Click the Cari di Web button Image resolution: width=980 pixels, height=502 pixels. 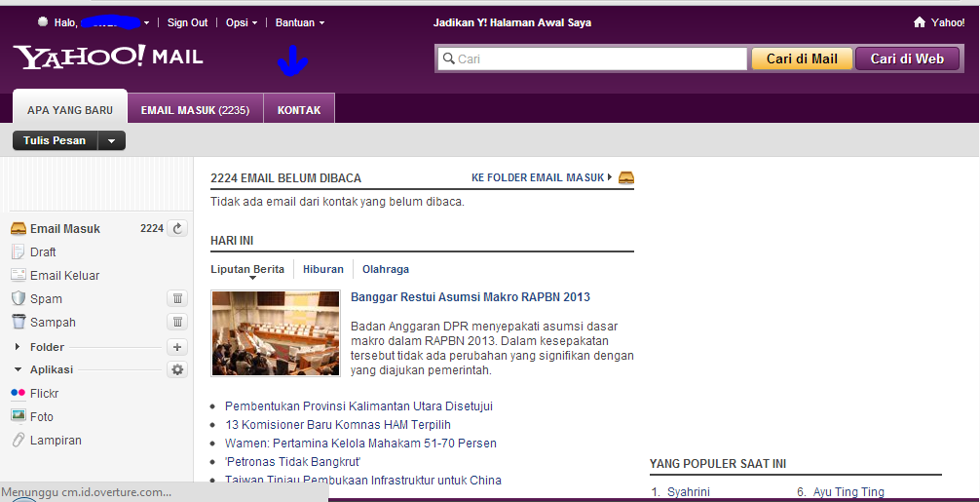pyautogui.click(x=907, y=58)
